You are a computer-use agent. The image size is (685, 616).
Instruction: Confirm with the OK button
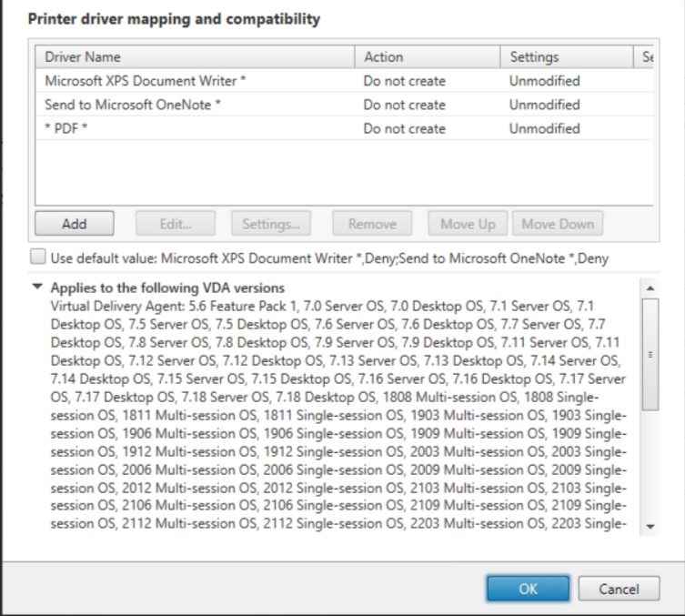click(x=529, y=589)
